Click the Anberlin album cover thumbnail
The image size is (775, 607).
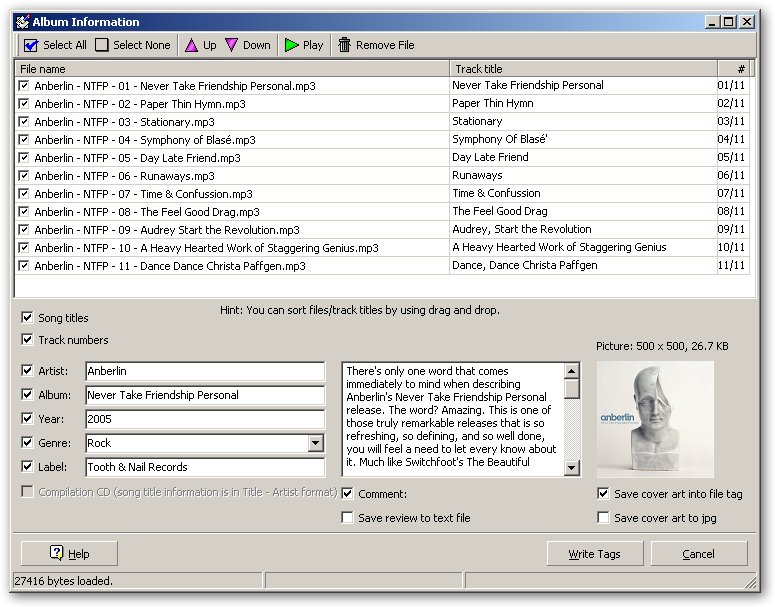tap(655, 419)
